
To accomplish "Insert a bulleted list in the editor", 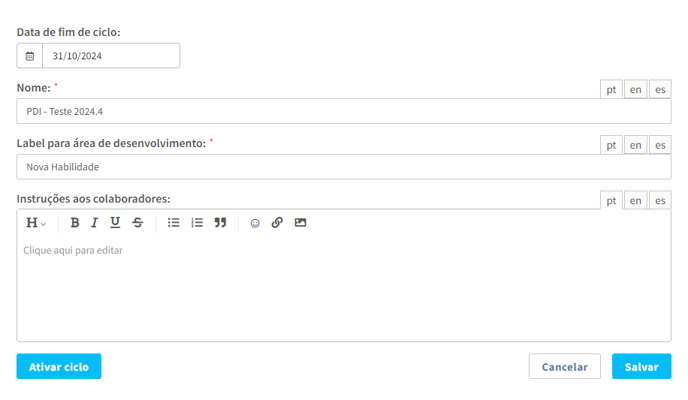I will click(173, 223).
